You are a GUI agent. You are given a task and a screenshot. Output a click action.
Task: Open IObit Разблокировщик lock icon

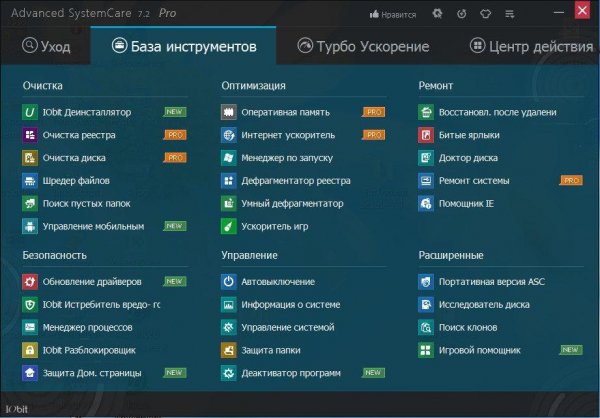point(30,350)
